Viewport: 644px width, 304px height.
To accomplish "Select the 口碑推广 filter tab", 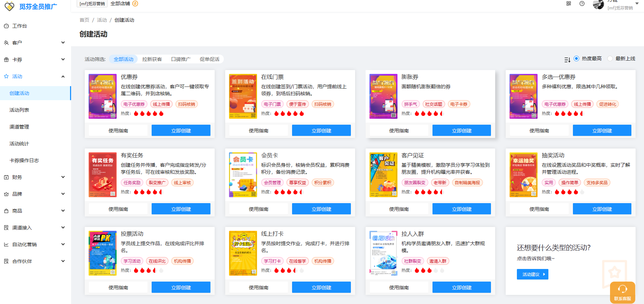I will [181, 59].
